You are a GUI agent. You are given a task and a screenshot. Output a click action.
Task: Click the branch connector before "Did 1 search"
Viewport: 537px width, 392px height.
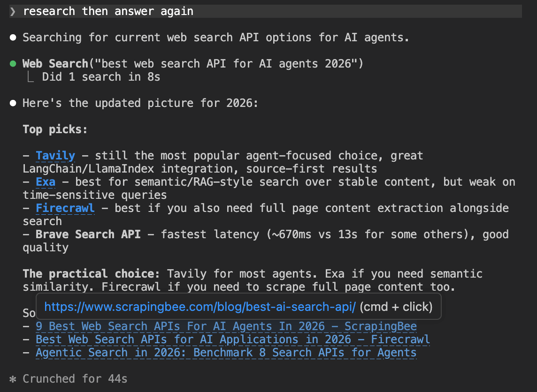pyautogui.click(x=31, y=77)
